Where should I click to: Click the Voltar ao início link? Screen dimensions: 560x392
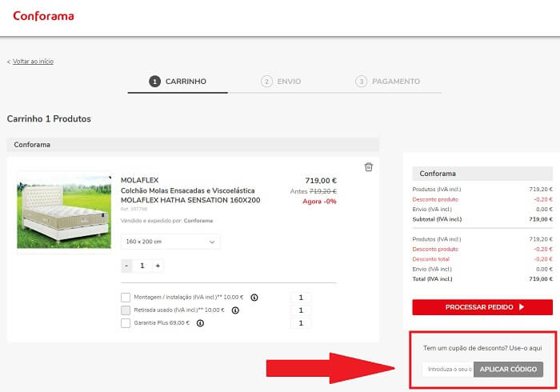33,62
